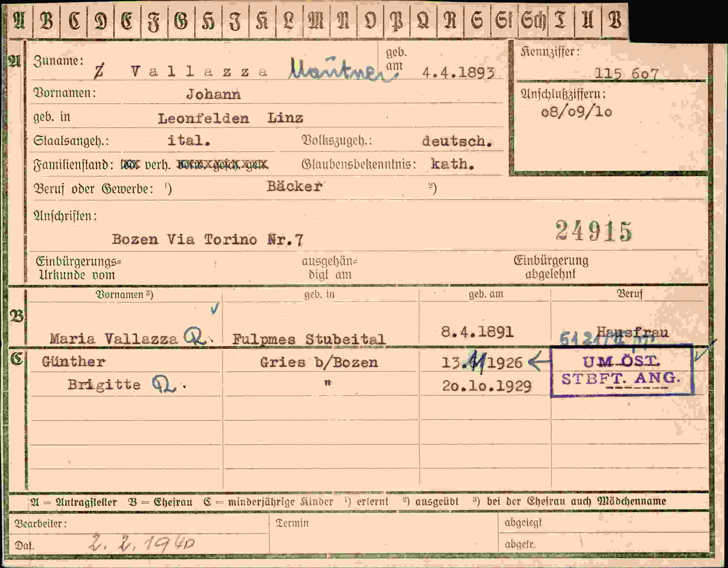Select handwritten date '2.2.1940'
Image resolution: width=728 pixels, height=568 pixels.
(x=142, y=544)
